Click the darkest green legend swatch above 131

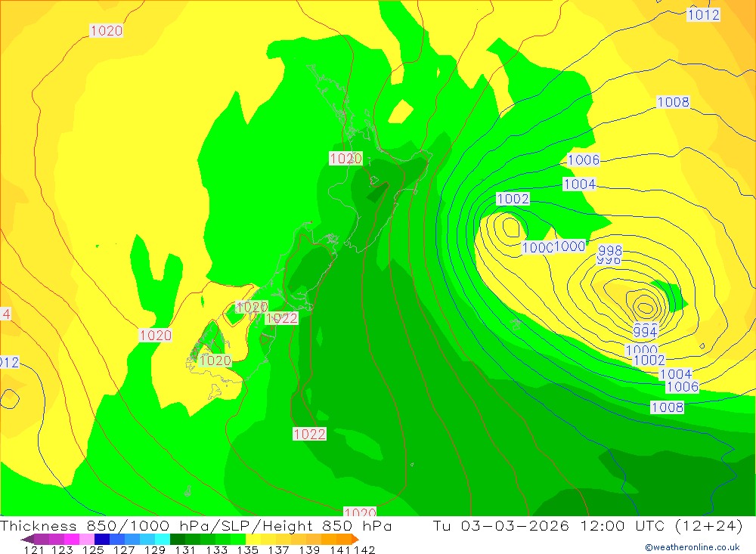pyautogui.click(x=178, y=539)
